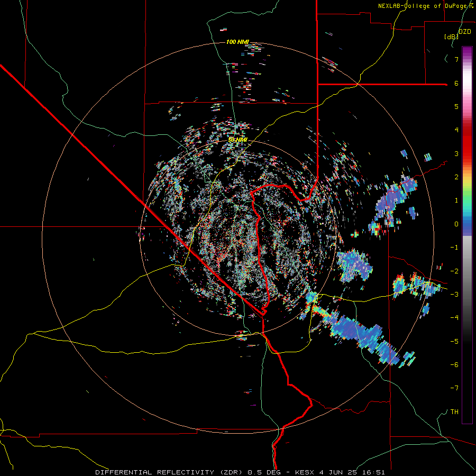The image size is (476, 476).
Task: Click the "-7" value on the color scale
Action: click(x=454, y=388)
